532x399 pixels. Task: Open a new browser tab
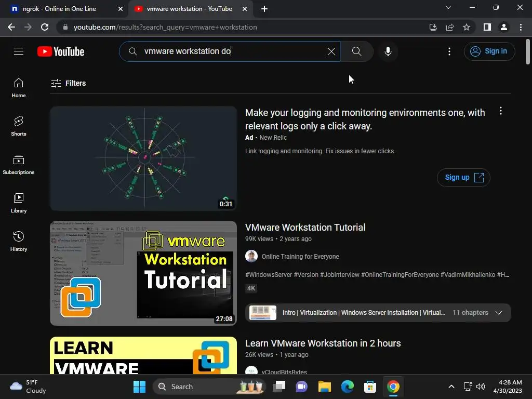[264, 9]
